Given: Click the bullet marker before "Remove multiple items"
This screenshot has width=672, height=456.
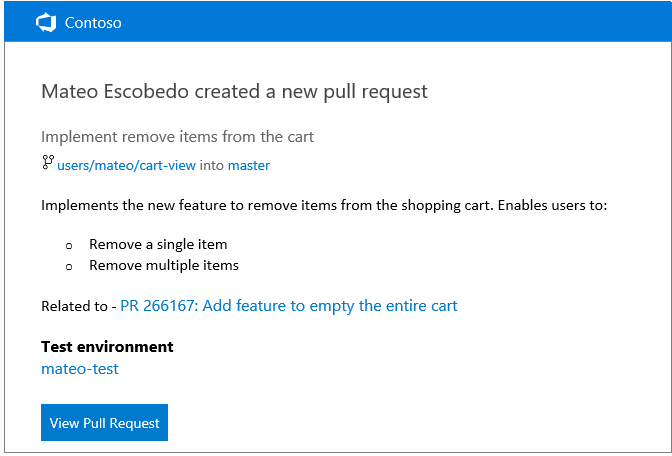Looking at the screenshot, I should pos(69,266).
